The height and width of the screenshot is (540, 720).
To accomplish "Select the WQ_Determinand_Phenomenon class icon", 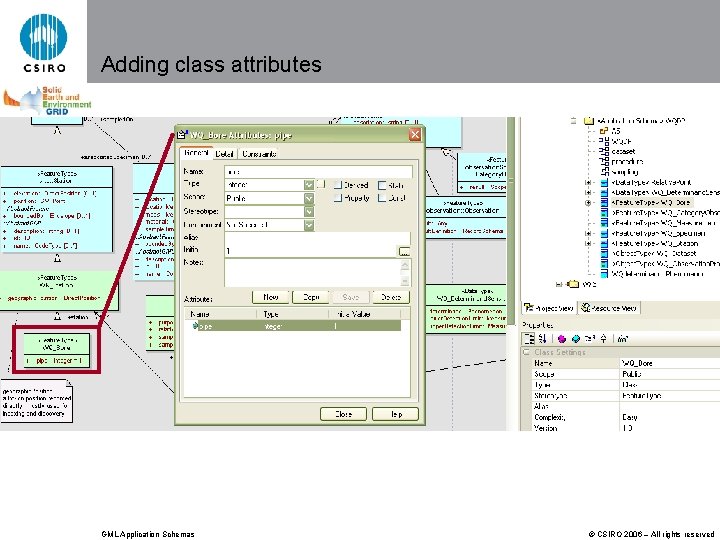I will [x=604, y=274].
